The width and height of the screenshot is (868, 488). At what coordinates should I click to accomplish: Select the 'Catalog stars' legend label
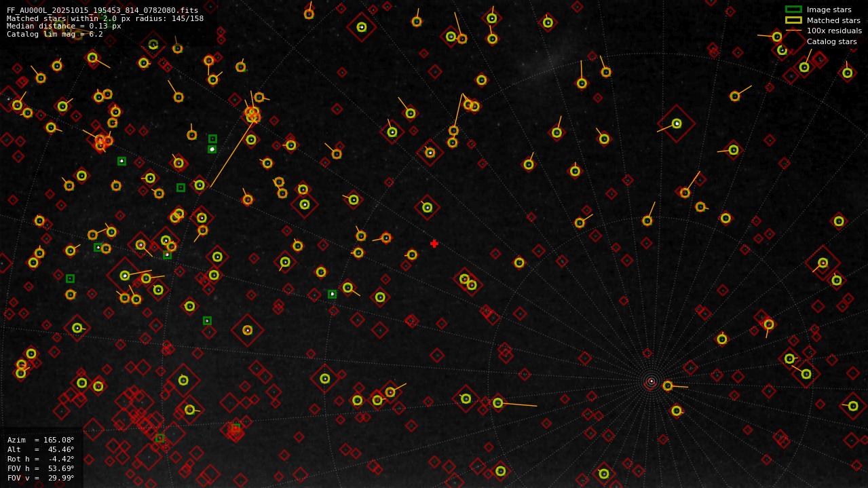831,41
